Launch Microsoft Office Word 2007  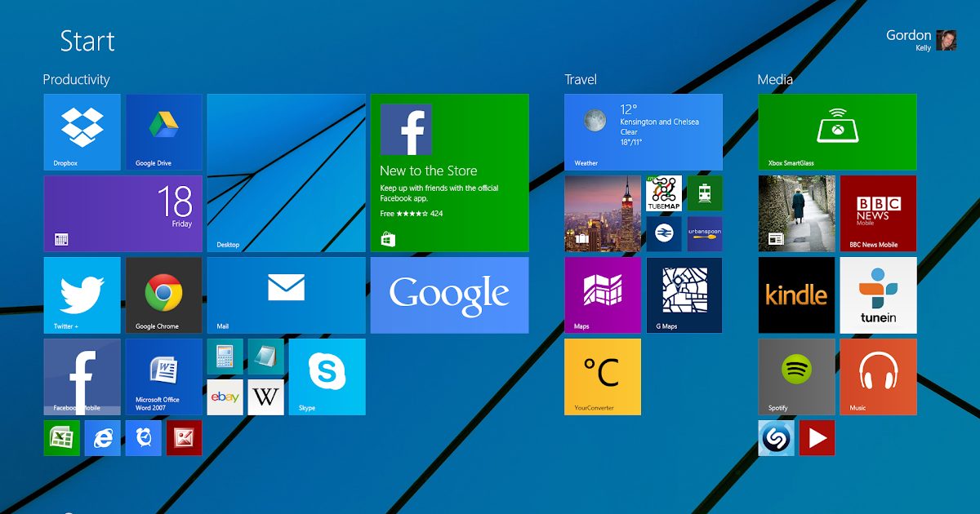[163, 377]
